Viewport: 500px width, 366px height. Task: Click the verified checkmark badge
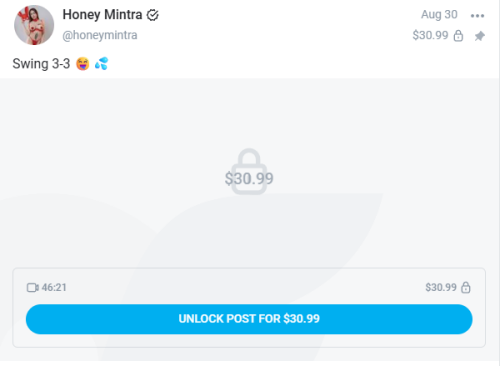point(153,15)
